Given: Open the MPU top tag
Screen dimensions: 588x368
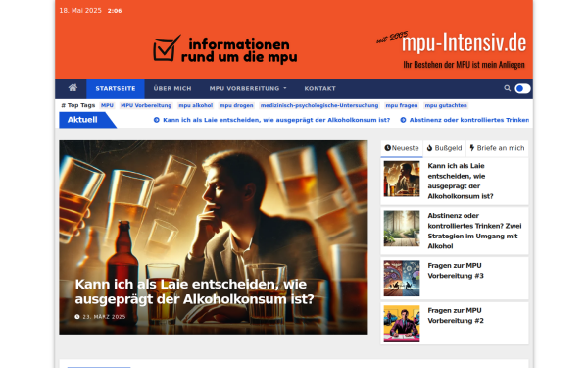Looking at the screenshot, I should point(107,106).
